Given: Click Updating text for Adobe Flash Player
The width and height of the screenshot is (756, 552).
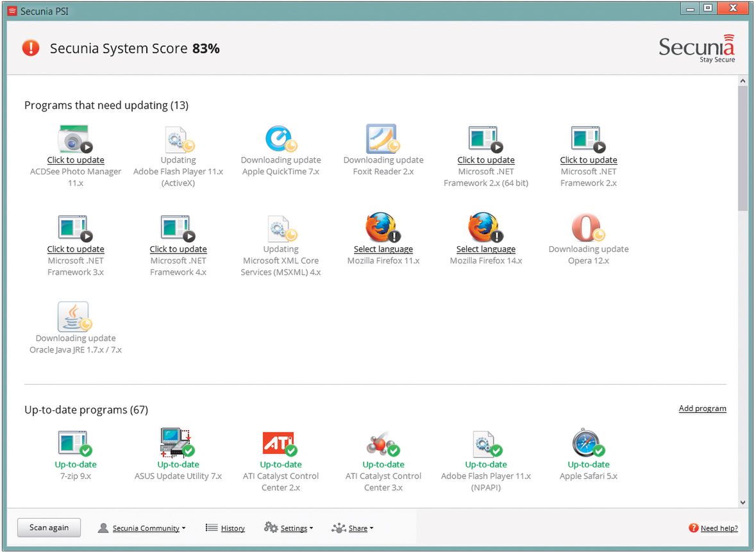Looking at the screenshot, I should [178, 160].
